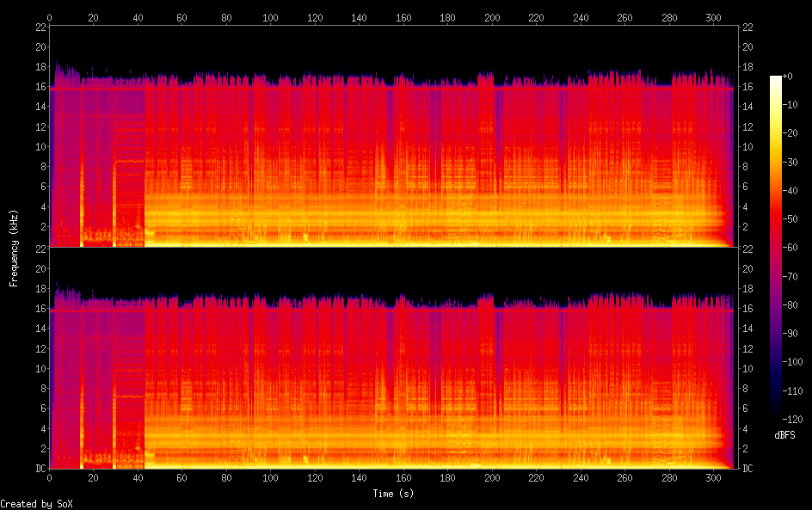Click the "dBFS" label under the color bar
Viewport: 812px width, 510px height.
click(x=784, y=435)
